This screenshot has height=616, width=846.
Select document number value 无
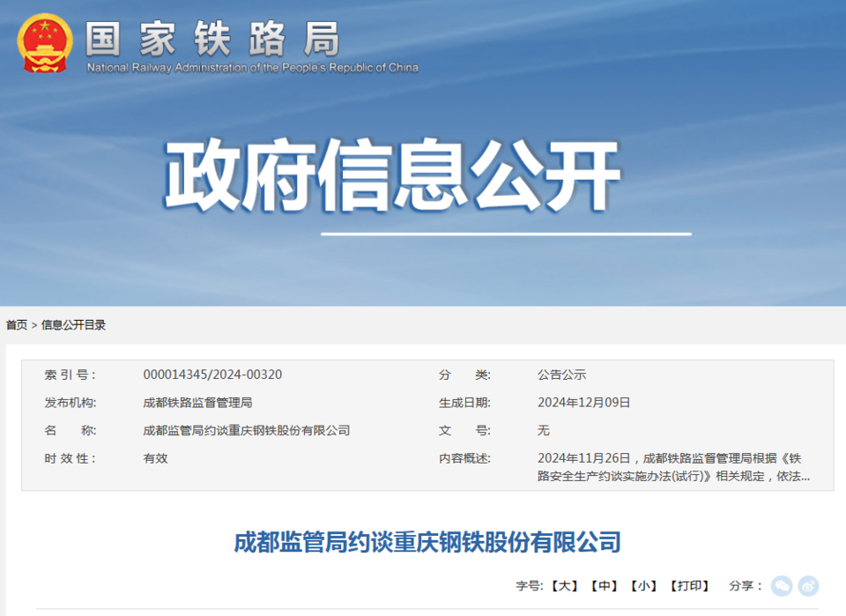(x=544, y=430)
